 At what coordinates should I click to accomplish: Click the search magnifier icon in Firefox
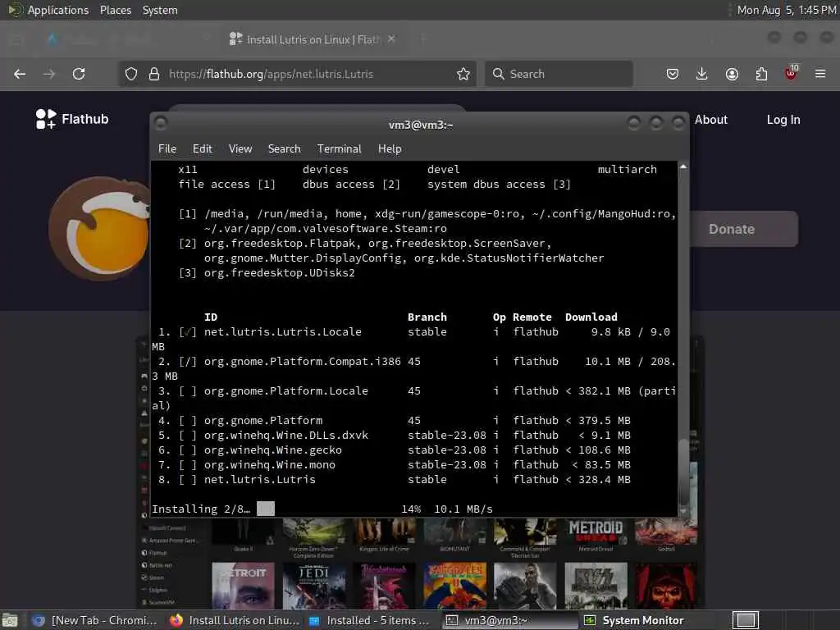(498, 74)
